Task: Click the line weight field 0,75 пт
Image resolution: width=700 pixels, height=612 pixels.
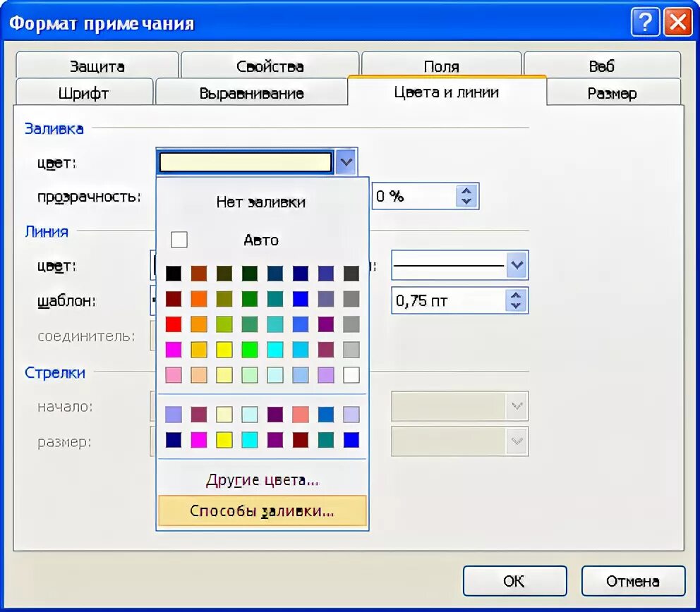Action: click(449, 300)
